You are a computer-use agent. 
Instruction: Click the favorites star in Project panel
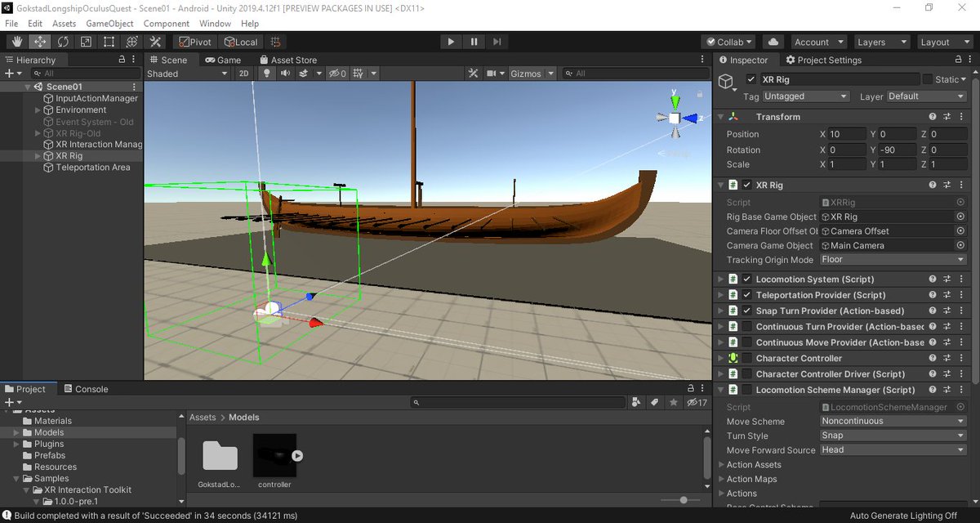pyautogui.click(x=673, y=403)
